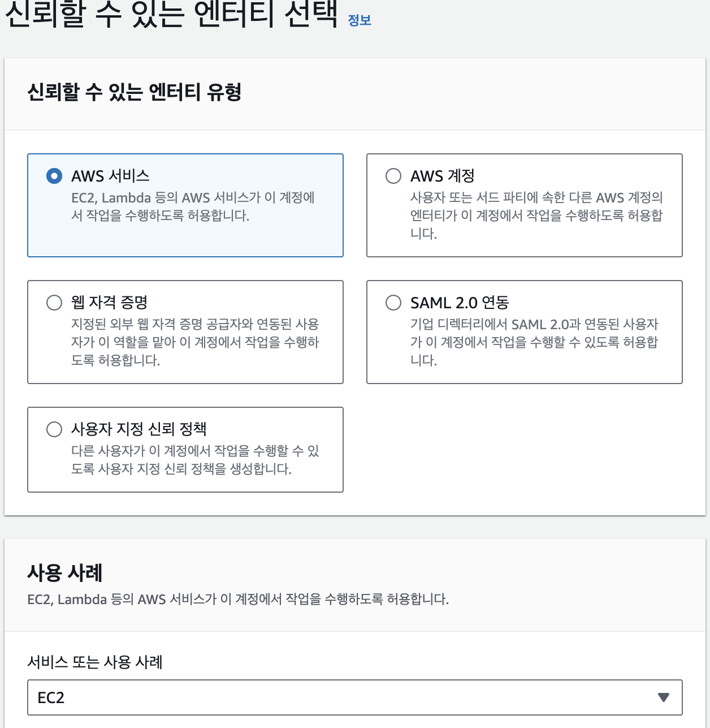Select the 웹 자격 증명 radio button

pyautogui.click(x=54, y=303)
